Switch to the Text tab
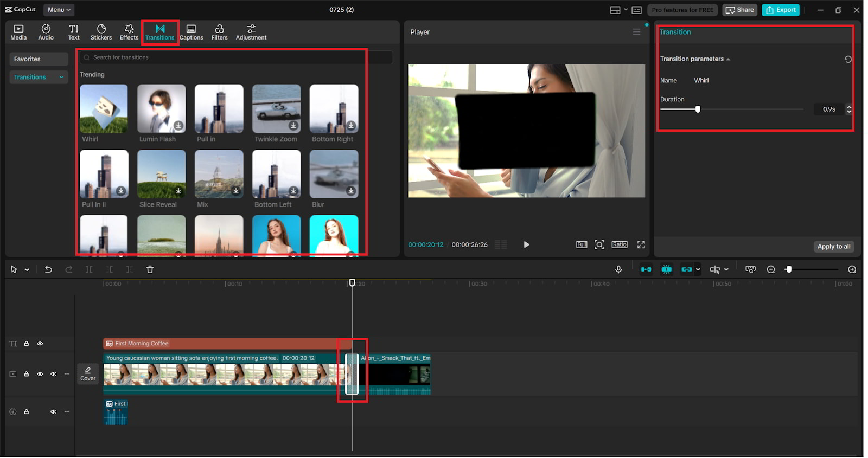The image size is (868, 458). click(74, 33)
